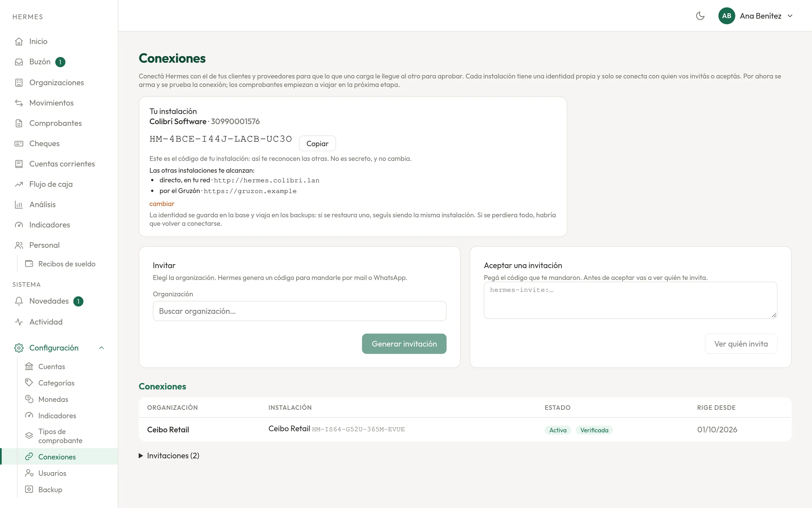Go to Inicio via the home icon

[x=19, y=41]
